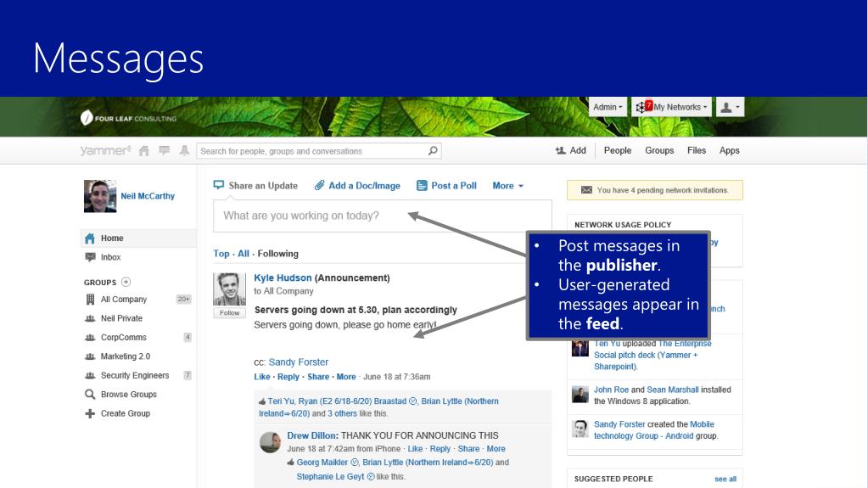The image size is (868, 488).
Task: Click the What are you working on field
Action: pyautogui.click(x=383, y=216)
